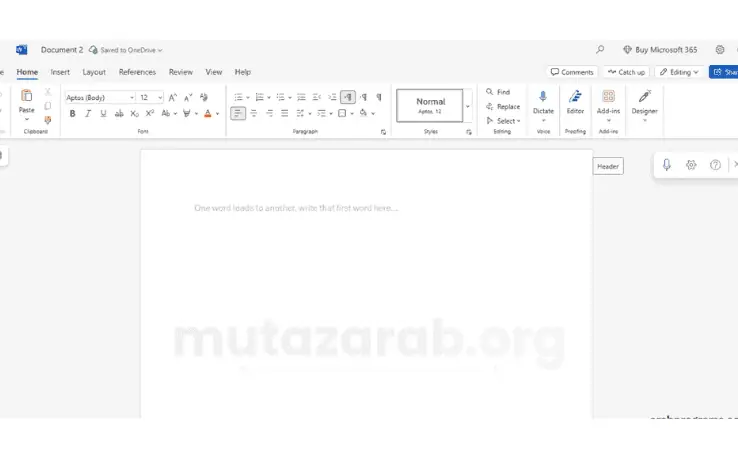Screen dimensions: 738x458
Task: Switch to the Home tab
Action: (x=27, y=72)
